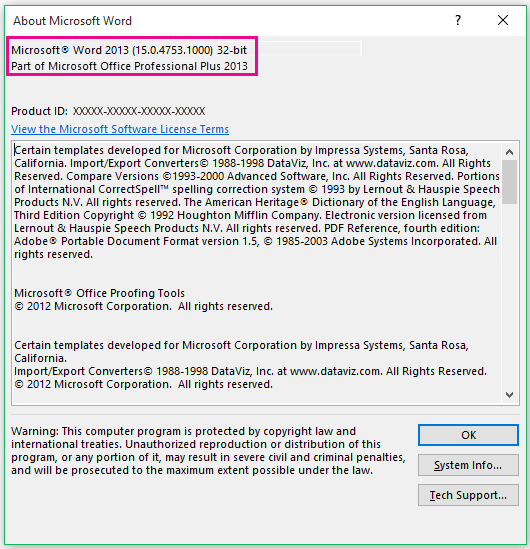Image resolution: width=530 pixels, height=549 pixels.
Task: Click the credits box scrollbar thumb
Action: click(x=509, y=182)
